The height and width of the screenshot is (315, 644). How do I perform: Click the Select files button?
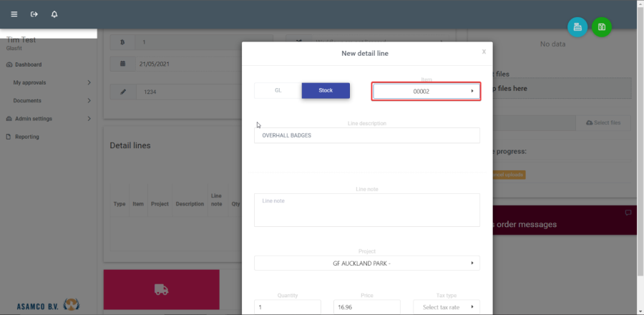pos(603,123)
